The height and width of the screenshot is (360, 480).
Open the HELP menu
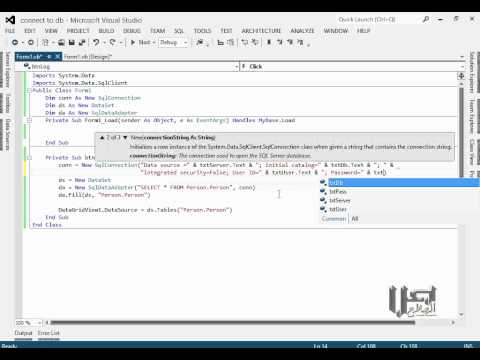coord(363,31)
